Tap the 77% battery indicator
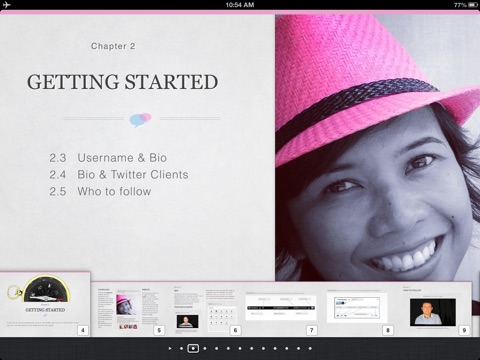The height and width of the screenshot is (360, 480). tap(466, 5)
